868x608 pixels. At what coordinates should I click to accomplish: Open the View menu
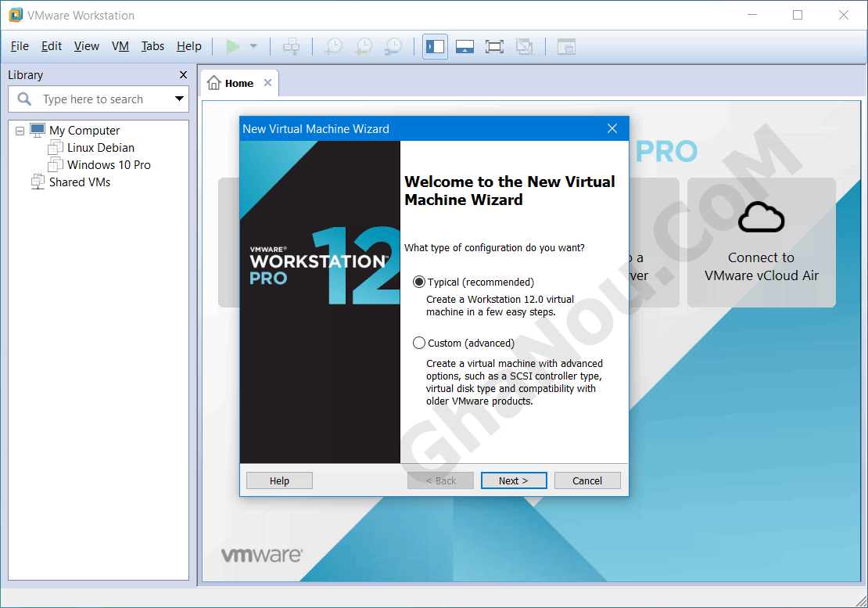coord(86,46)
